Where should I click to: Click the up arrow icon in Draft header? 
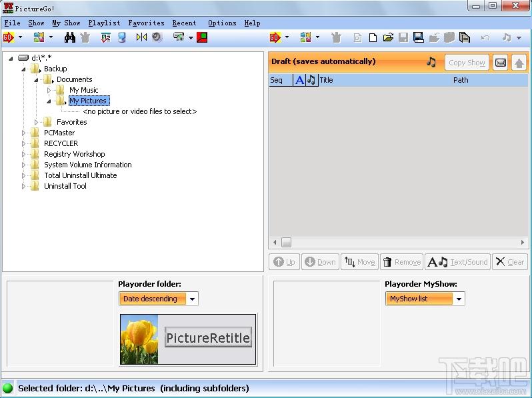click(x=519, y=63)
